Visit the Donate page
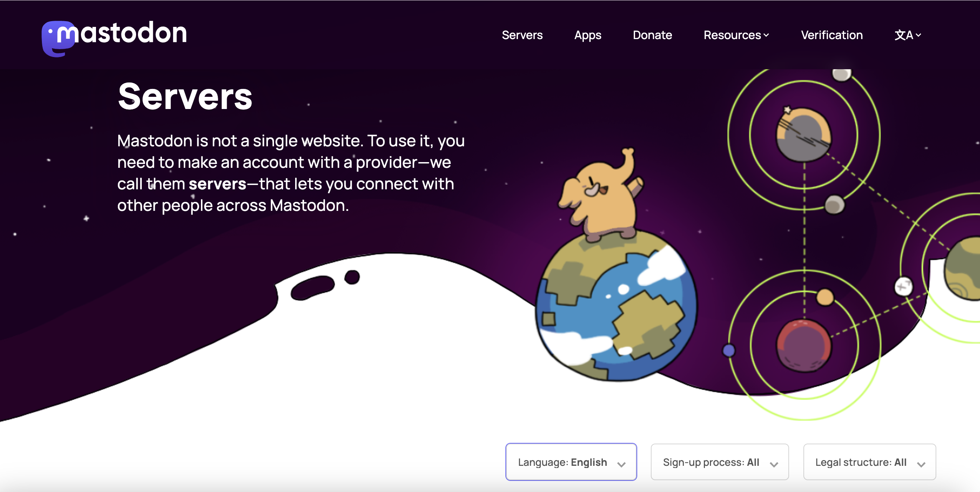Screen dimensions: 980x492 pyautogui.click(x=652, y=35)
